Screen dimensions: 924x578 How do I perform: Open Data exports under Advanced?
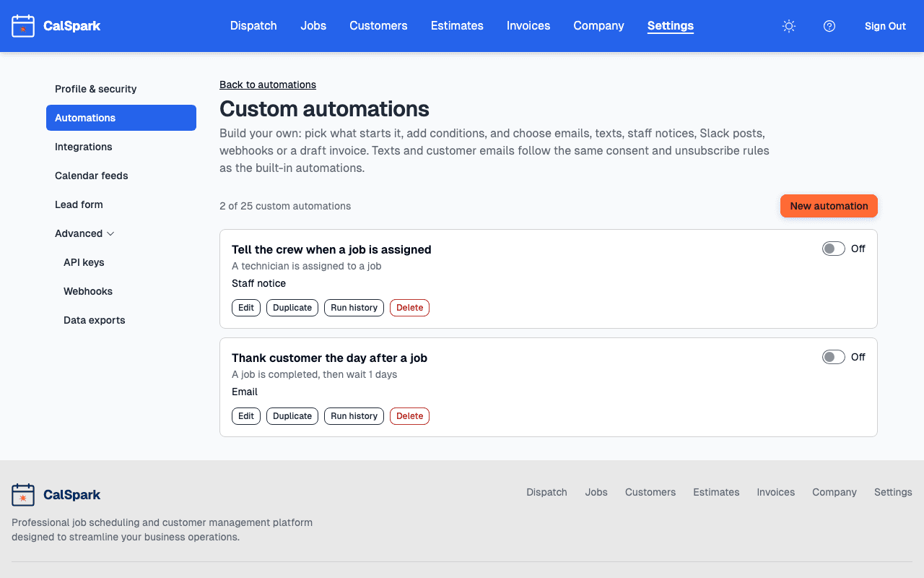[x=126, y=320]
